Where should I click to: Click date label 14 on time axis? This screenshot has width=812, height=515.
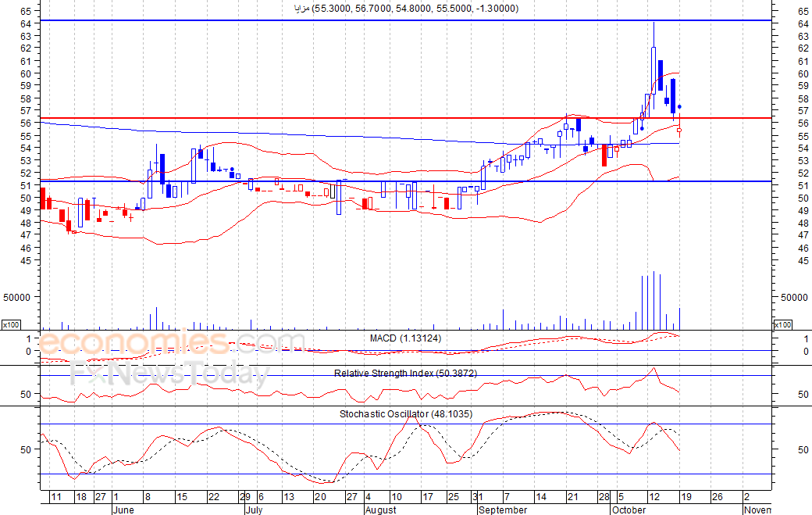541,497
